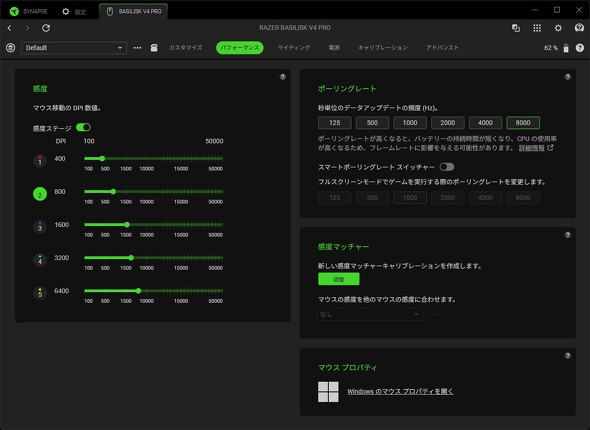This screenshot has width=590, height=430.
Task: Select the パフォーマンス tab
Action: pyautogui.click(x=240, y=48)
